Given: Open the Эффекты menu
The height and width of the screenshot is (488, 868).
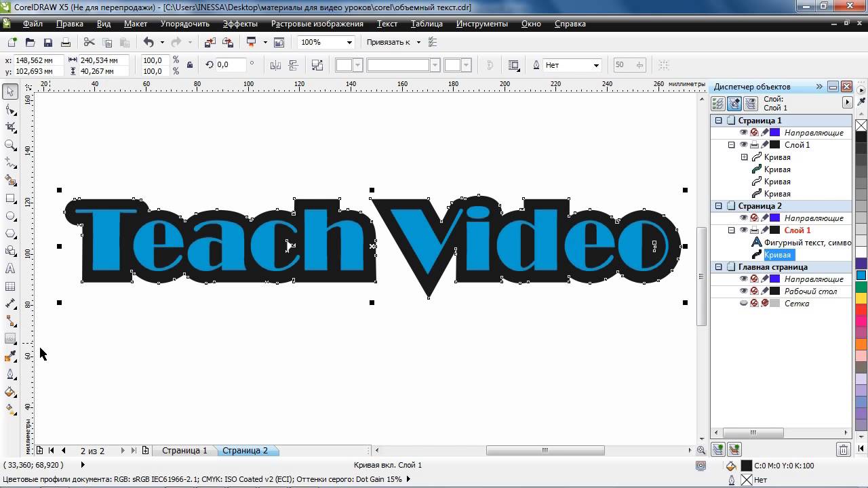Looking at the screenshot, I should pyautogui.click(x=240, y=23).
